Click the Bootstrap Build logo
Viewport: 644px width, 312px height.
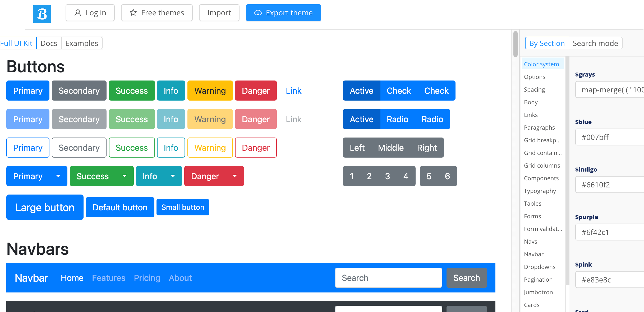(42, 14)
